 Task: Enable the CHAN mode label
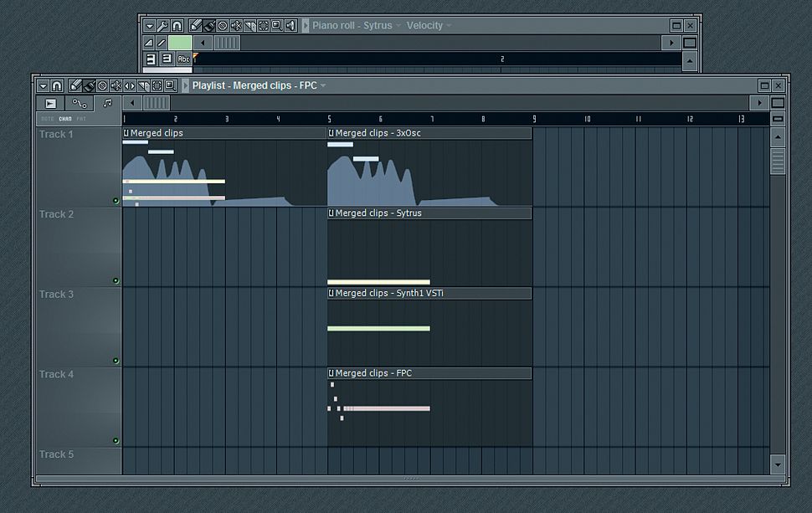pos(65,119)
